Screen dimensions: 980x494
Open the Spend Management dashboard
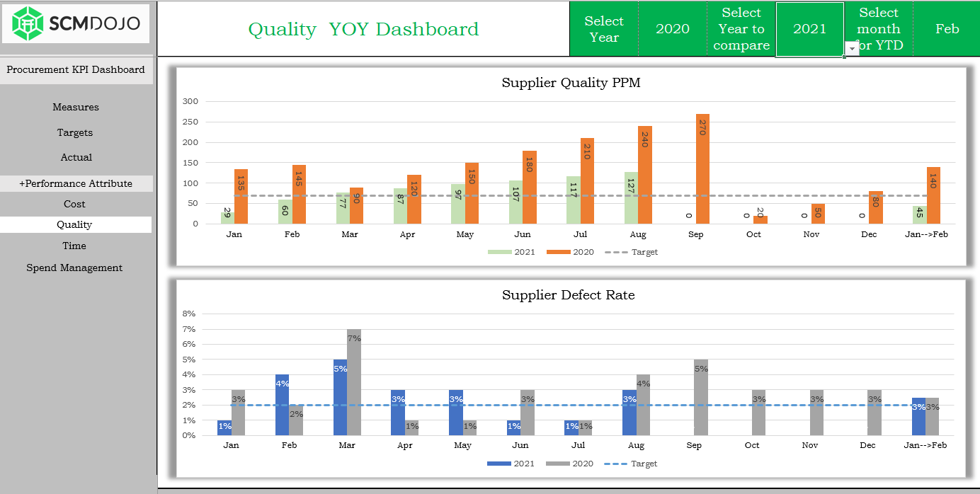tap(74, 268)
